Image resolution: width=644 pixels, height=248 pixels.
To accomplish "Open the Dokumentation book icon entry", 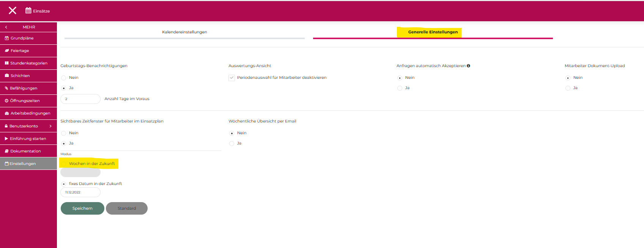I will coord(7,151).
